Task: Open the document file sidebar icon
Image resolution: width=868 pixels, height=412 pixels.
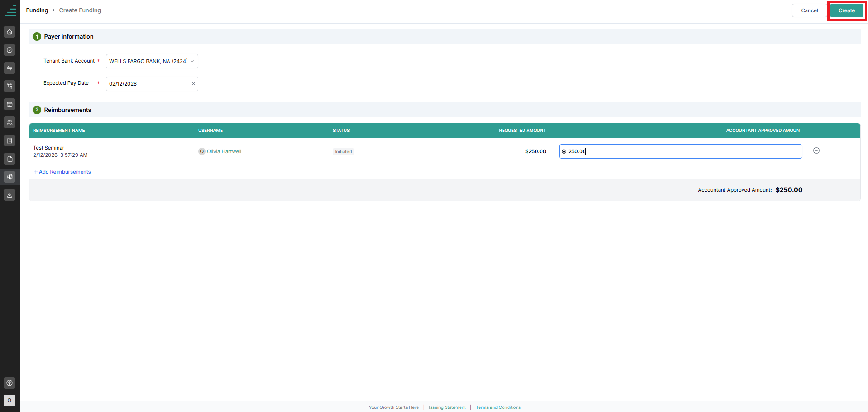Action: (10, 159)
